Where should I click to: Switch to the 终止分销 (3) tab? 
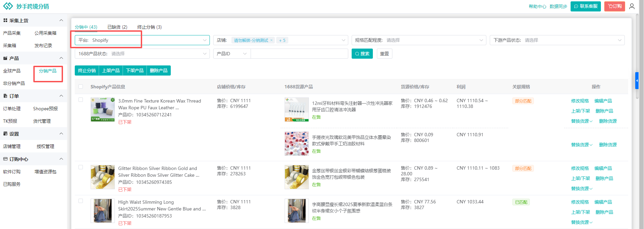149,27
